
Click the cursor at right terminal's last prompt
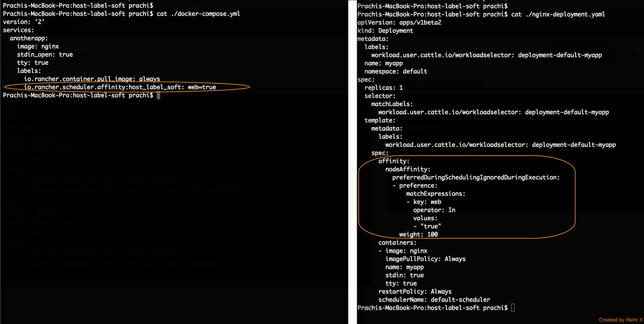click(x=513, y=308)
